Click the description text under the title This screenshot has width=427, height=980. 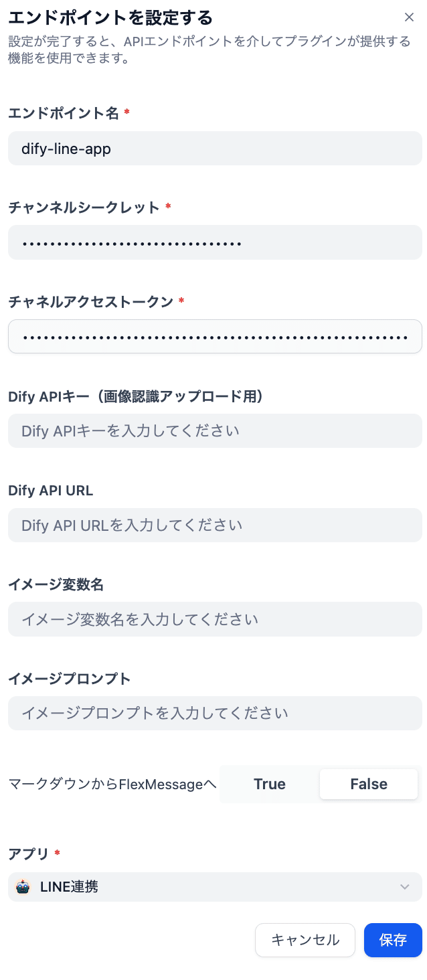click(201, 48)
